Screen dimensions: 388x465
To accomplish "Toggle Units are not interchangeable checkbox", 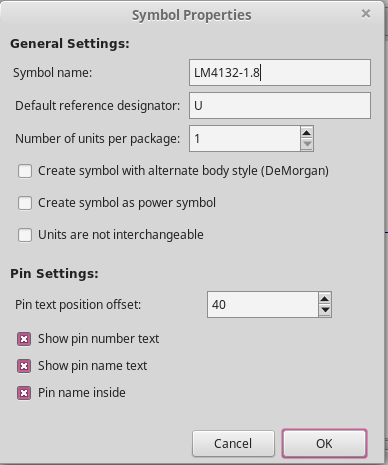I will [x=25, y=235].
